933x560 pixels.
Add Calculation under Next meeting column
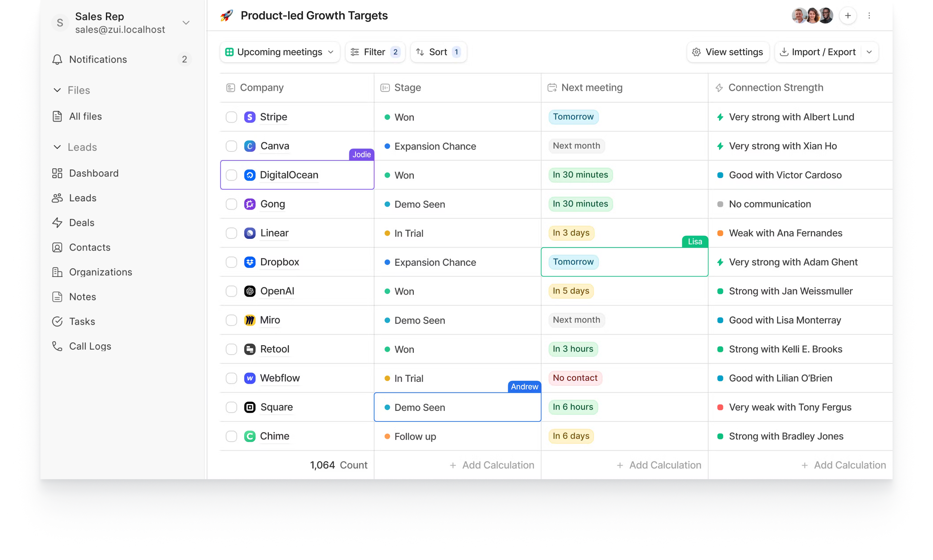click(x=658, y=465)
